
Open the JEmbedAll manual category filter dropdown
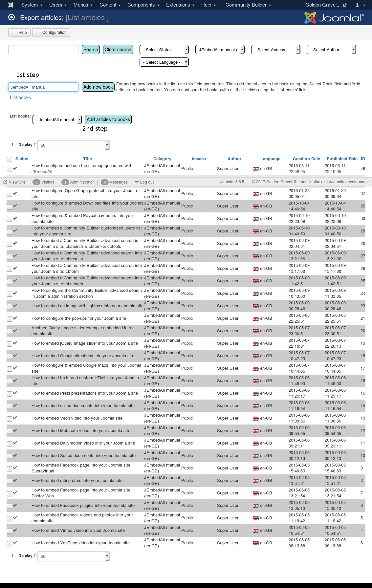tap(220, 50)
